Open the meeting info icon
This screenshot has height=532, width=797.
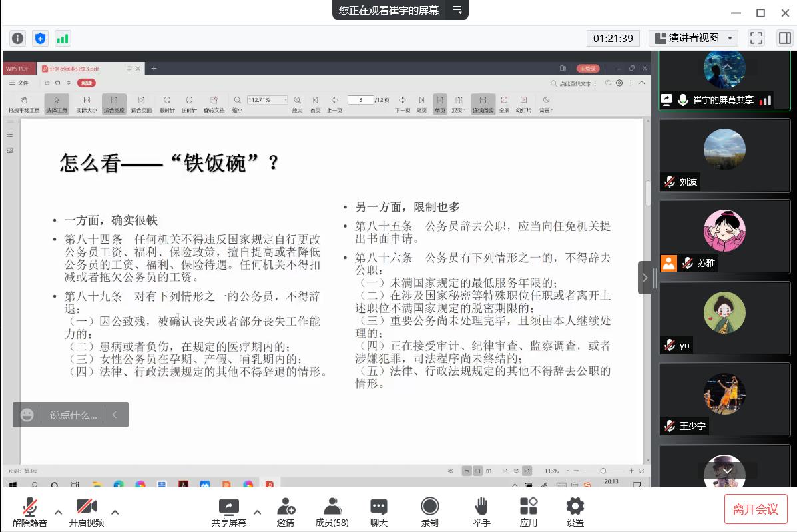(x=18, y=38)
